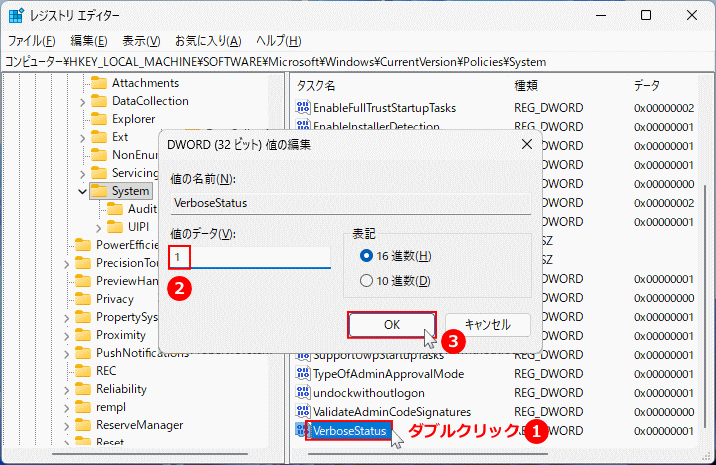The image size is (716, 465).
Task: Click OK in the DWORD edit dialog
Action: 392,325
